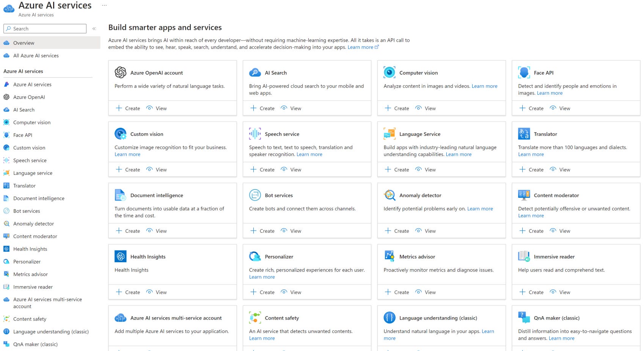Click the Custom vision card icon

pyautogui.click(x=121, y=134)
